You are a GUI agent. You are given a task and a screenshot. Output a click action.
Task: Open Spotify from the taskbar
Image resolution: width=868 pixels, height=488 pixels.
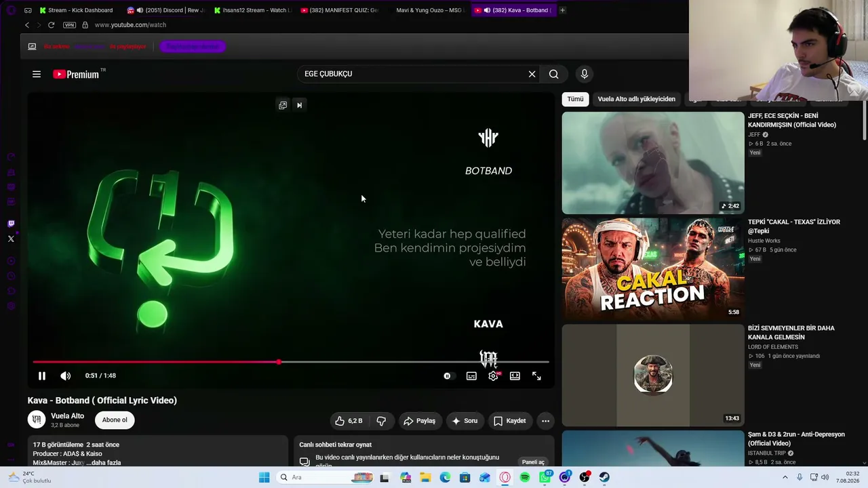coord(525,477)
